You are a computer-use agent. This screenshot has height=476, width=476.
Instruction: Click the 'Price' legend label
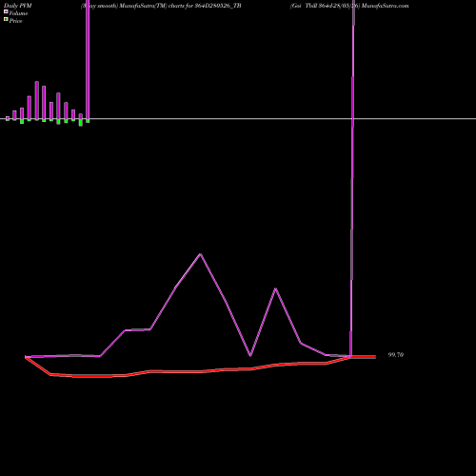(15, 21)
